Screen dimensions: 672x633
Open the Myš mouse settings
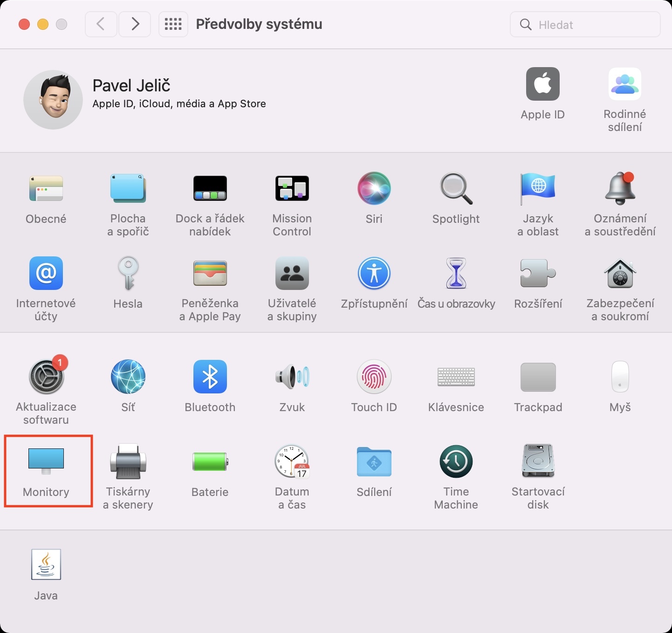[x=620, y=377]
